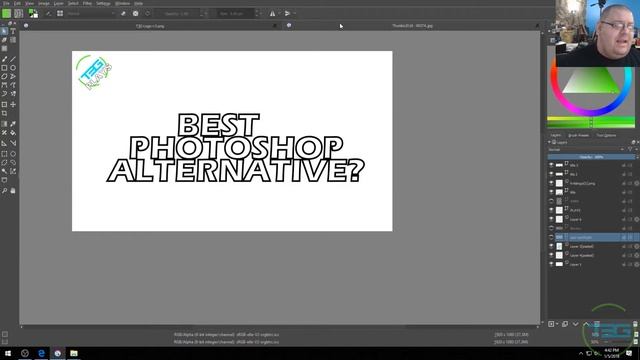Select the Pan hand tool
640x360 pixels.
[13, 191]
